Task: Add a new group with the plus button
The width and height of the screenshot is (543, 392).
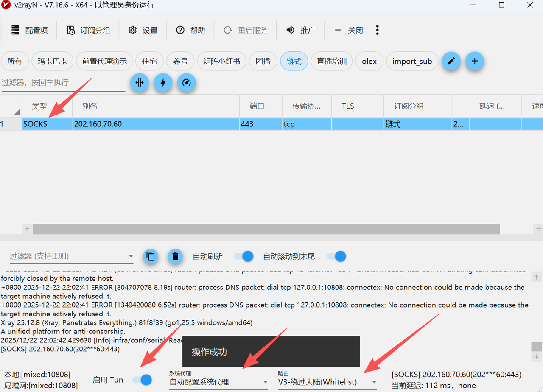Action: click(x=474, y=61)
